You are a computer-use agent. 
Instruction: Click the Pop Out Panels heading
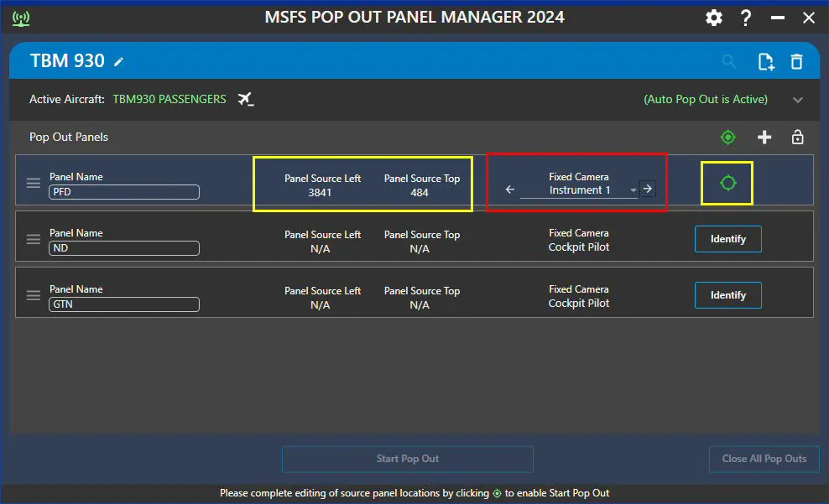pyautogui.click(x=69, y=137)
